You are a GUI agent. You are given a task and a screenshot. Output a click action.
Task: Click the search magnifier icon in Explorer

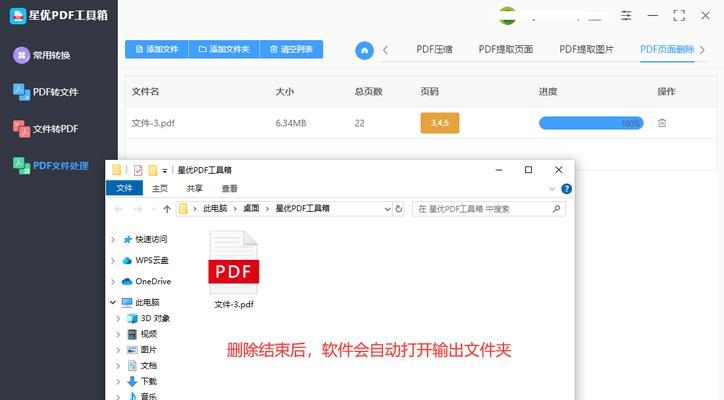556,209
